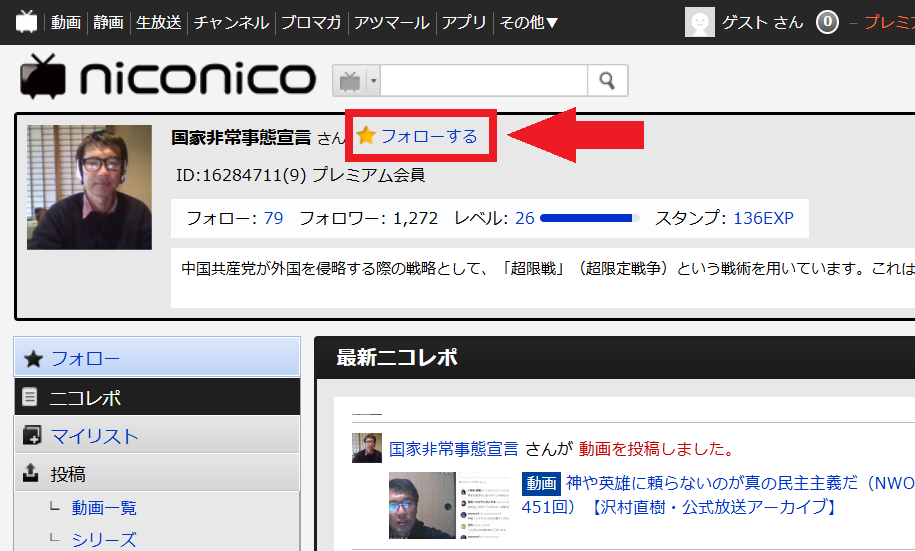Click the star icon beside フォローする
Screen dimensions: 915x551
click(366, 135)
